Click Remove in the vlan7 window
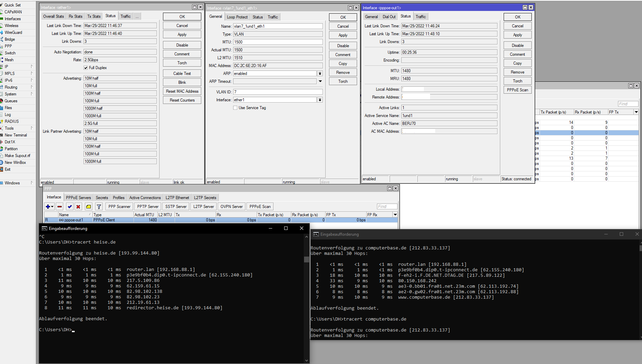The height and width of the screenshot is (364, 642). (343, 73)
